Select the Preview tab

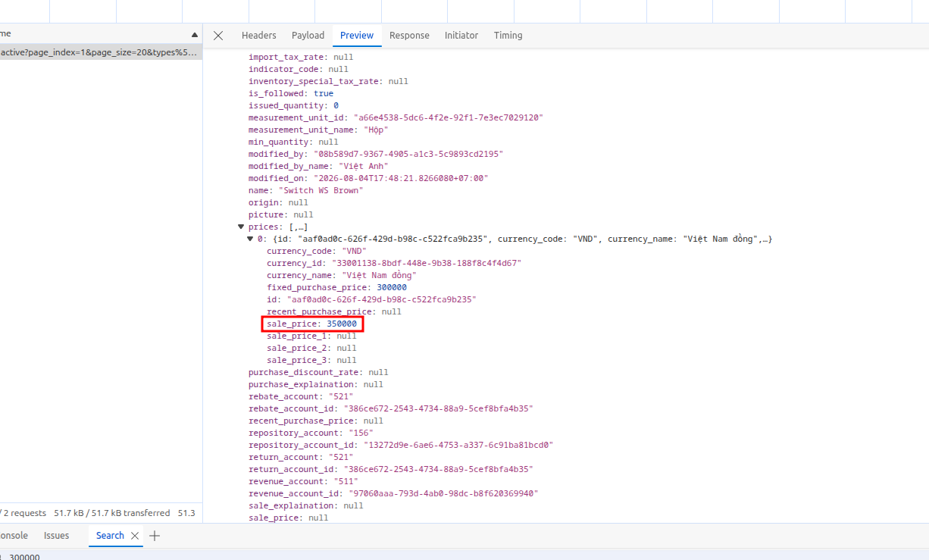coord(357,36)
